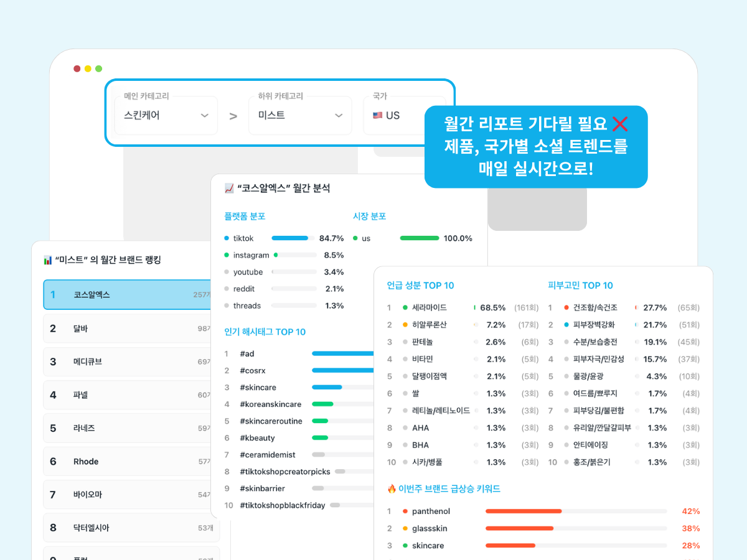Open the 스킨케어 main category dropdown
The image size is (747, 560).
click(x=166, y=115)
